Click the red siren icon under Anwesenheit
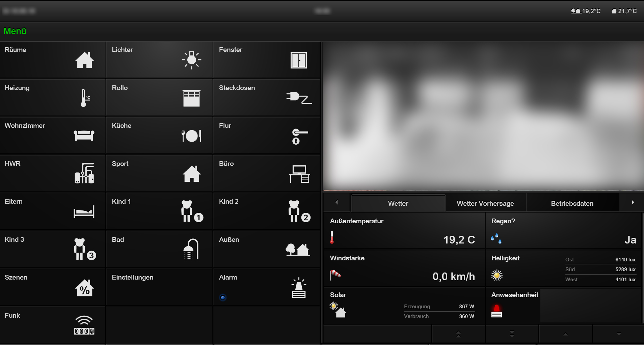644x345 pixels. [497, 311]
